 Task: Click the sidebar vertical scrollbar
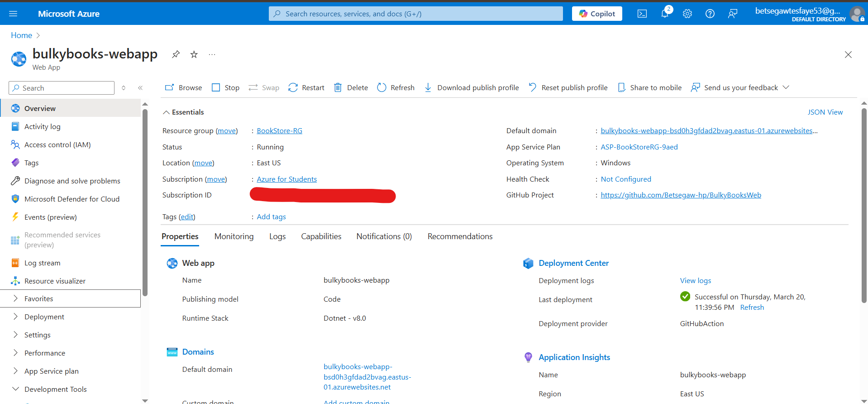point(145,202)
